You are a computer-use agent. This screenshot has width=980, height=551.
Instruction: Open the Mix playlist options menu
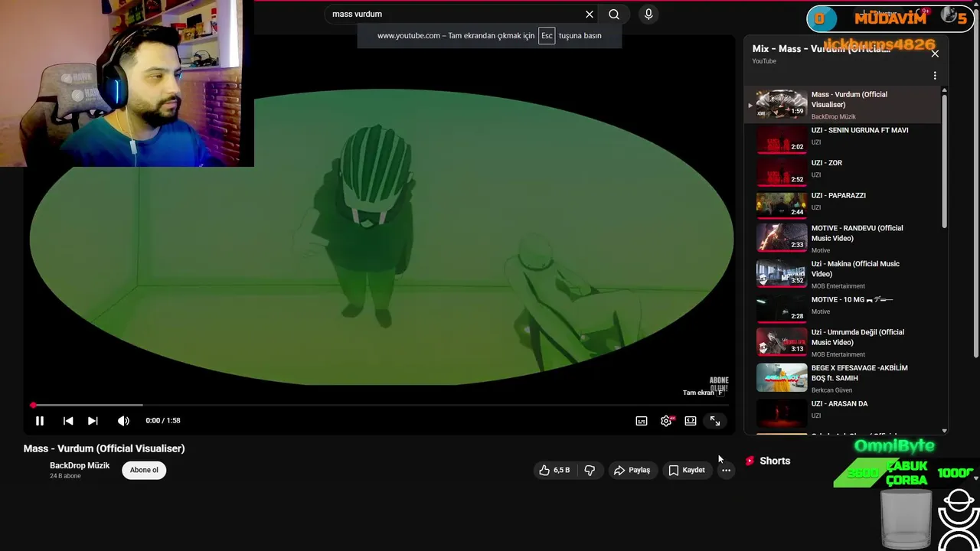935,76
